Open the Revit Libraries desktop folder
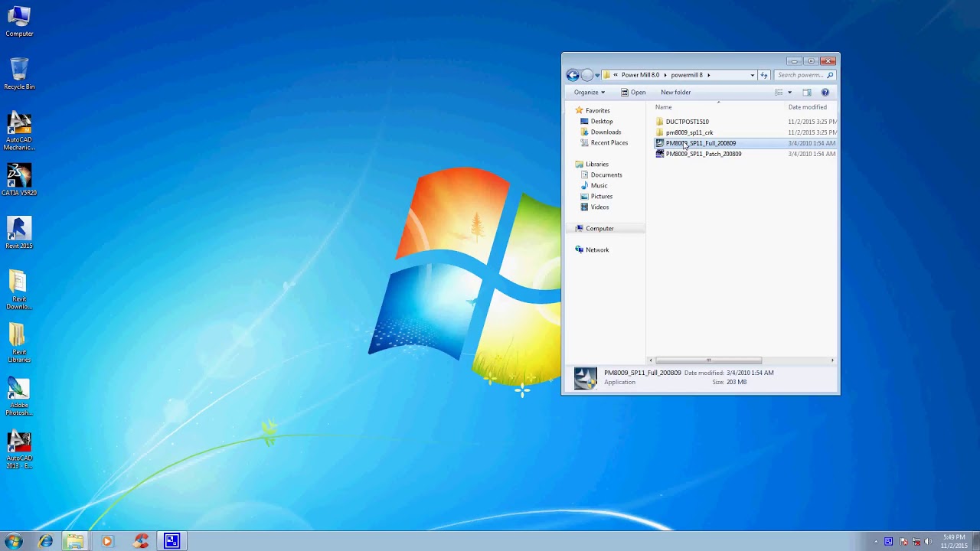This screenshot has height=551, width=980. click(x=19, y=343)
